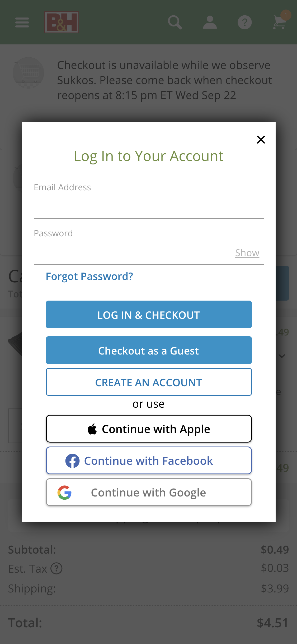
Task: Click the Est. Tax info icon
Action: click(56, 568)
